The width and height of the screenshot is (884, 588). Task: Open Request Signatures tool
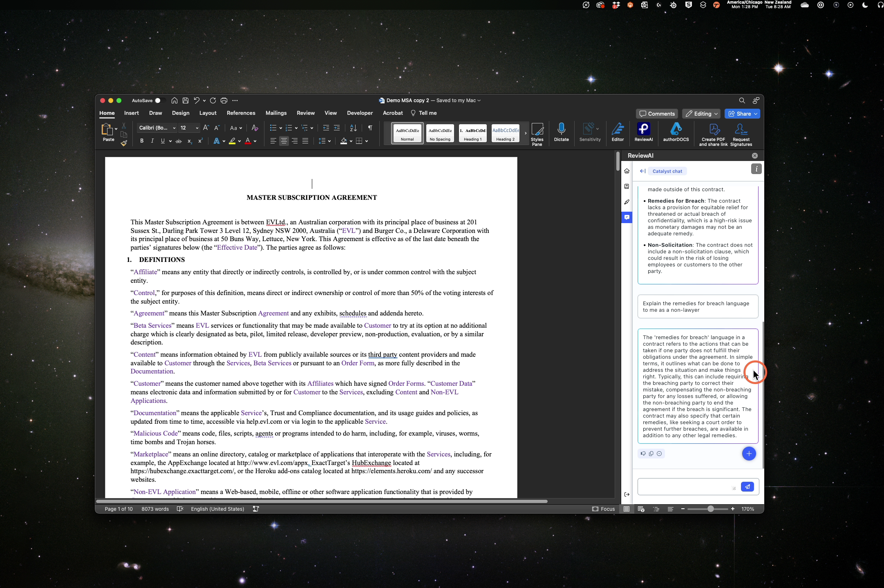[x=741, y=134]
